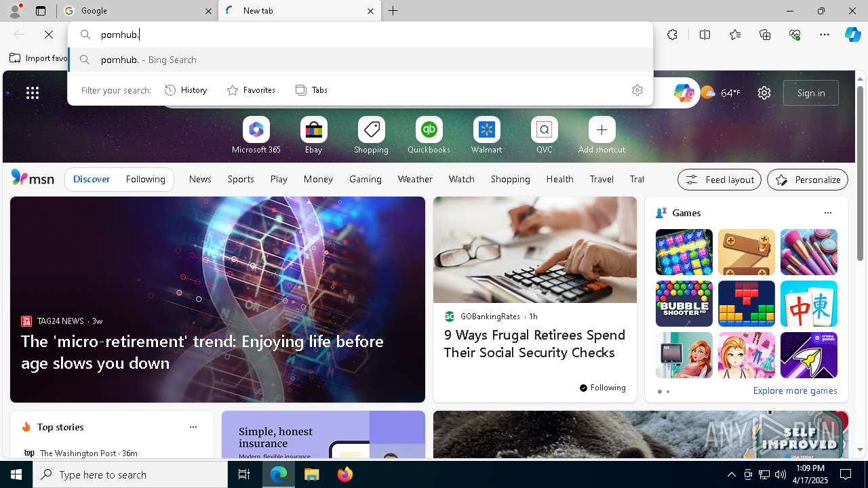This screenshot has width=868, height=488.
Task: Open Games card options menu
Action: [x=827, y=213]
